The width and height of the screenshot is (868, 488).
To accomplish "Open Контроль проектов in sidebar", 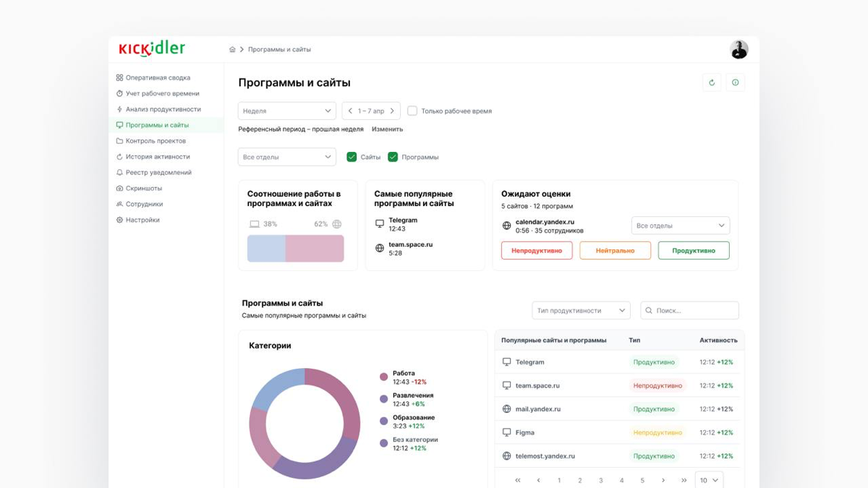I will tap(166, 141).
